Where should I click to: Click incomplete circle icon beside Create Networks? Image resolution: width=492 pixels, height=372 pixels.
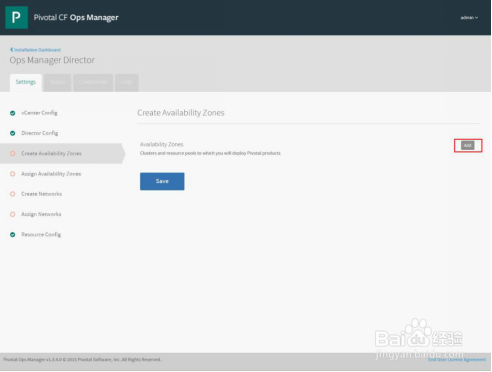[13, 194]
